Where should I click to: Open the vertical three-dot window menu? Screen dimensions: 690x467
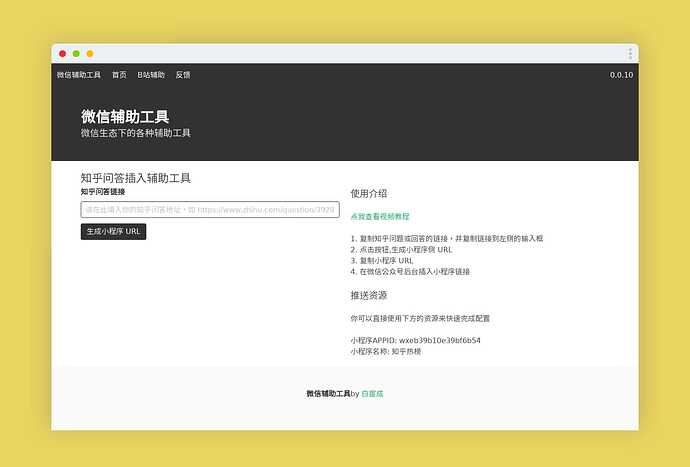(x=630, y=53)
